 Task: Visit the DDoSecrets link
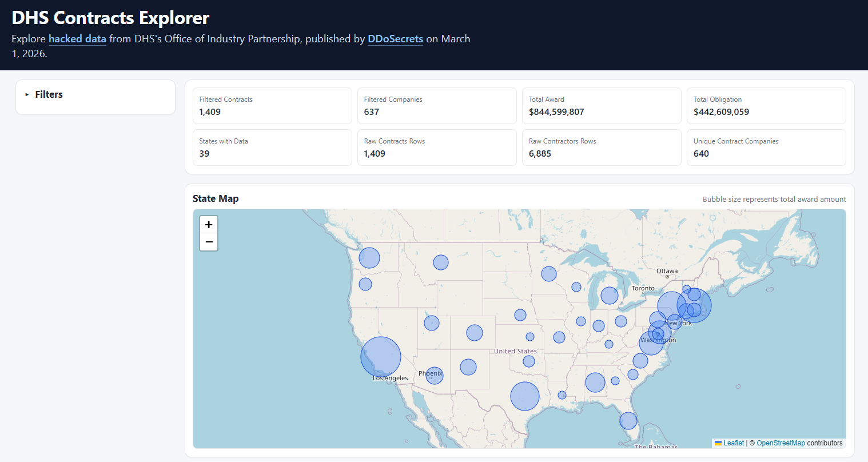tap(395, 39)
